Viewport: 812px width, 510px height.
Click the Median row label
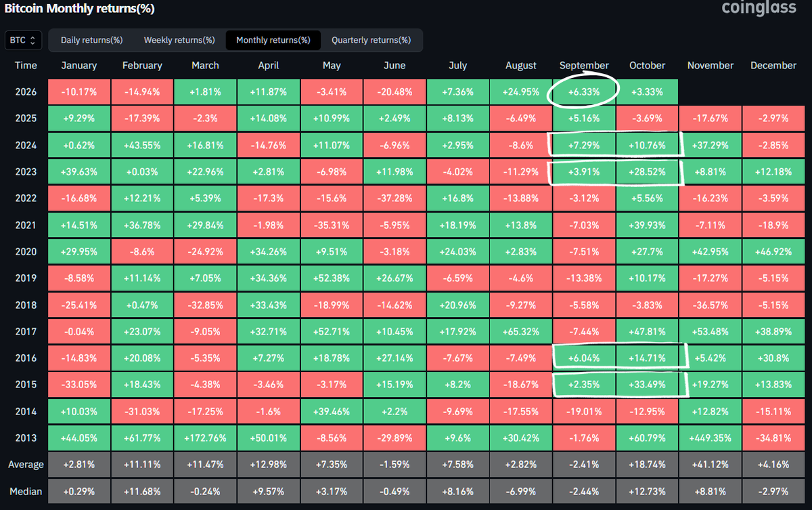[26, 492]
